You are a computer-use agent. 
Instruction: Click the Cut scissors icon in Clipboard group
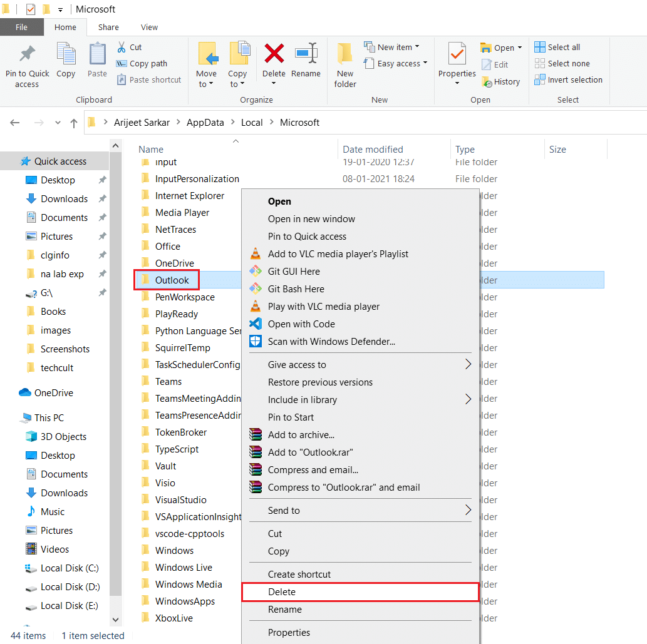122,47
